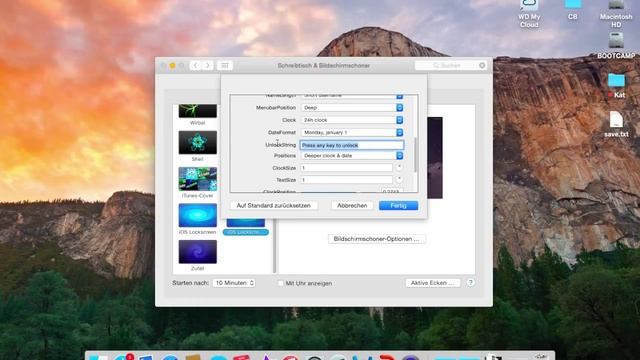Select the save.txt file icon
The image size is (640, 360).
[x=616, y=124]
